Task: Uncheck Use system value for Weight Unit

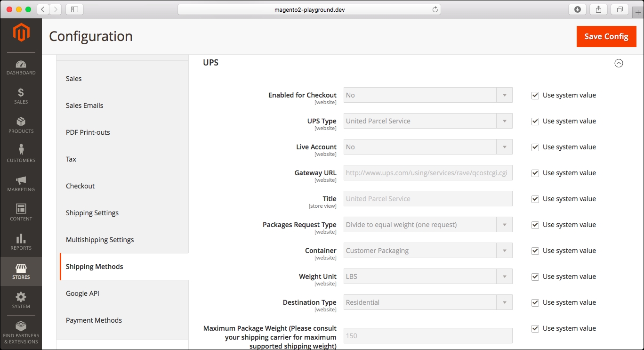Action: click(x=535, y=277)
